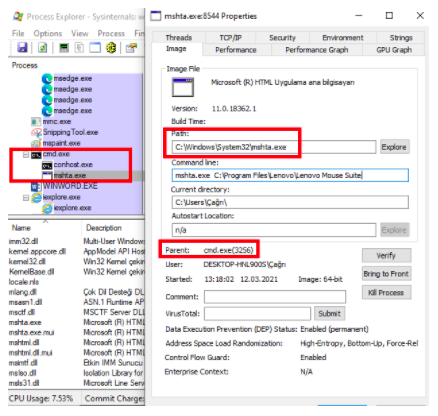Click the Autostart Location field
The image size is (438, 416).
pyautogui.click(x=274, y=230)
